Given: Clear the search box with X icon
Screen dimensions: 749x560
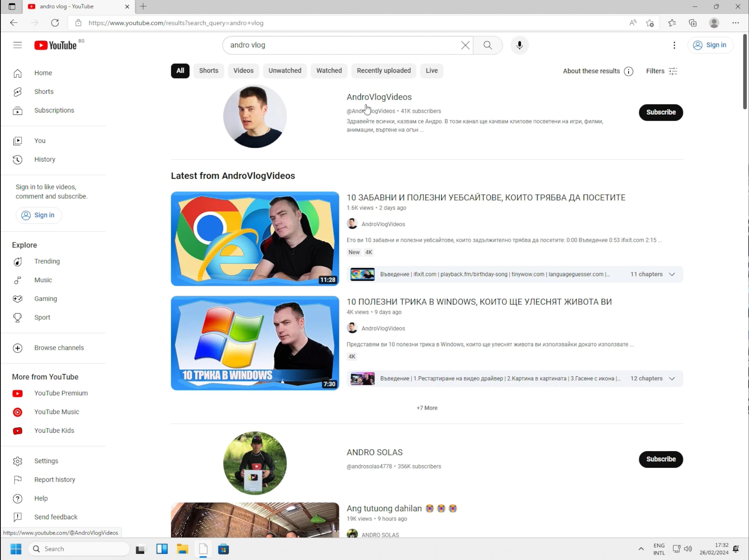Looking at the screenshot, I should click(x=465, y=45).
